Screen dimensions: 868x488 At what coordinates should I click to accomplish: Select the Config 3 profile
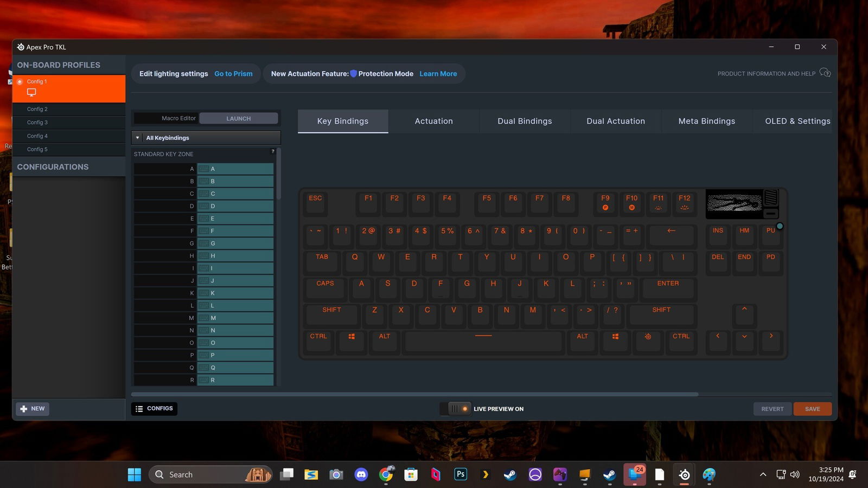[x=69, y=123]
